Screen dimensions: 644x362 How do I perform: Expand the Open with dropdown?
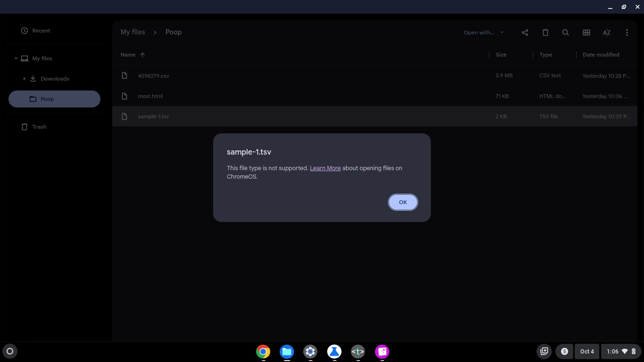[483, 33]
